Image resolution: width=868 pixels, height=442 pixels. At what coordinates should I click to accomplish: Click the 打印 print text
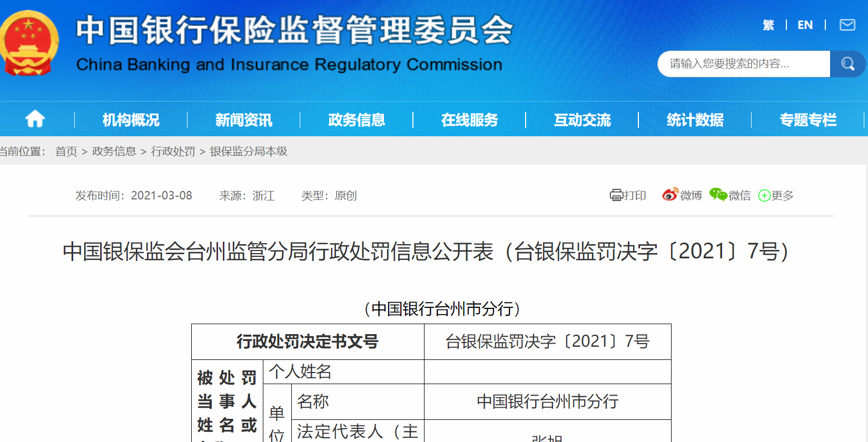(635, 196)
